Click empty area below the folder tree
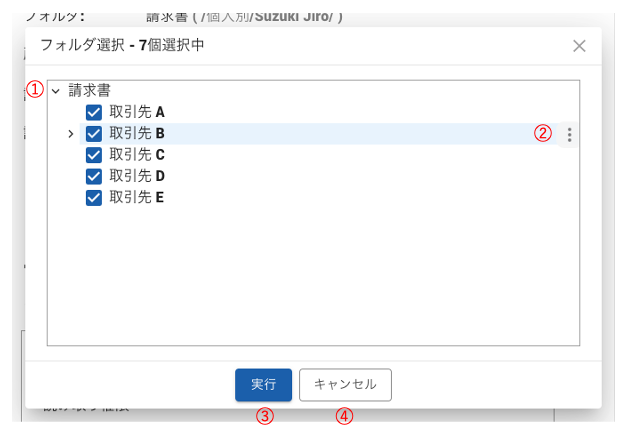 pyautogui.click(x=312, y=280)
